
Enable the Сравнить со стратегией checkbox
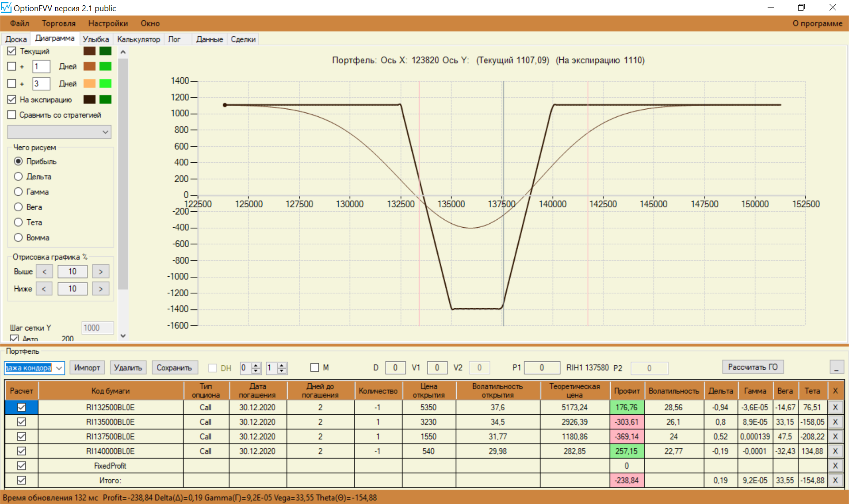(12, 115)
